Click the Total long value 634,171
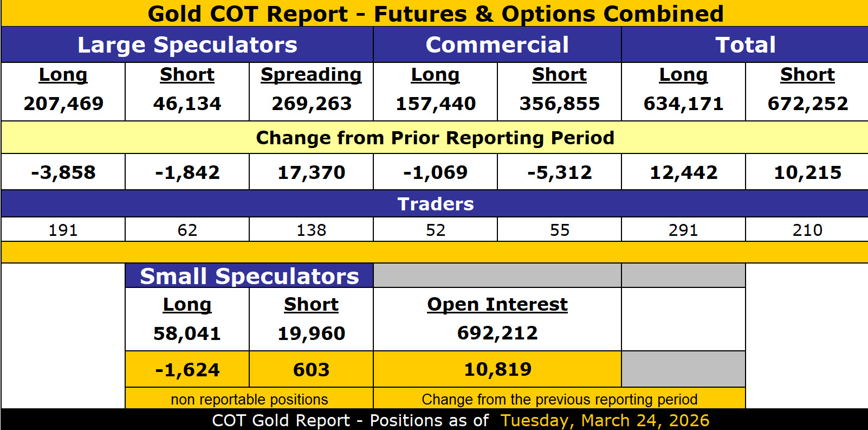 [x=683, y=104]
